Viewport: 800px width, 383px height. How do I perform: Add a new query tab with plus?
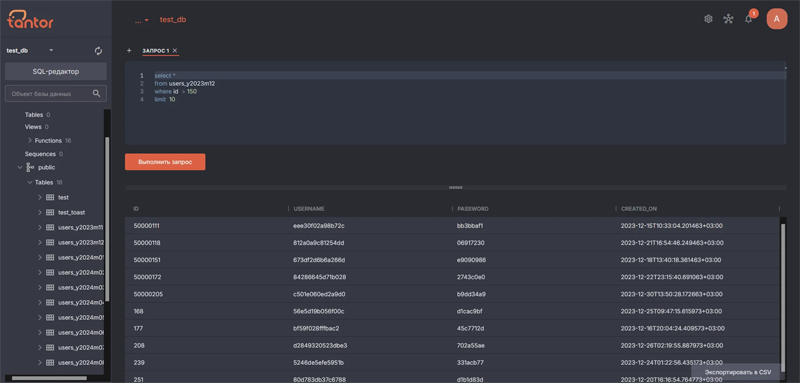tap(129, 50)
